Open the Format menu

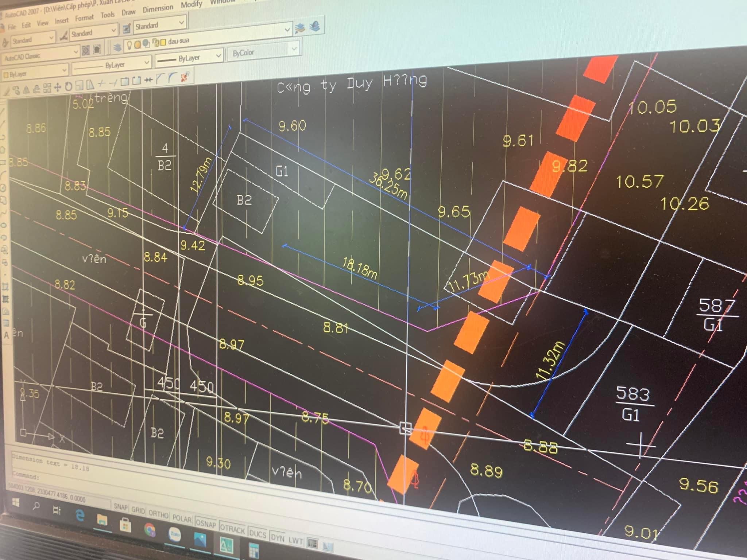(84, 18)
